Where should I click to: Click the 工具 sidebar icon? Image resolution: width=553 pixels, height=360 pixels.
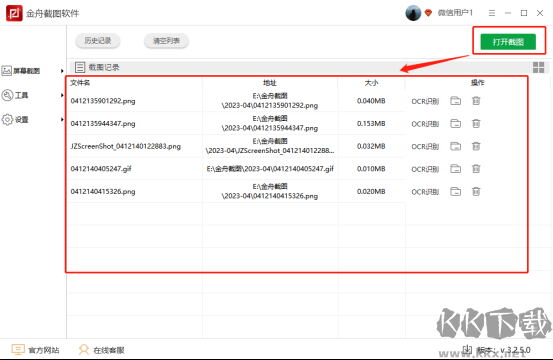7,95
